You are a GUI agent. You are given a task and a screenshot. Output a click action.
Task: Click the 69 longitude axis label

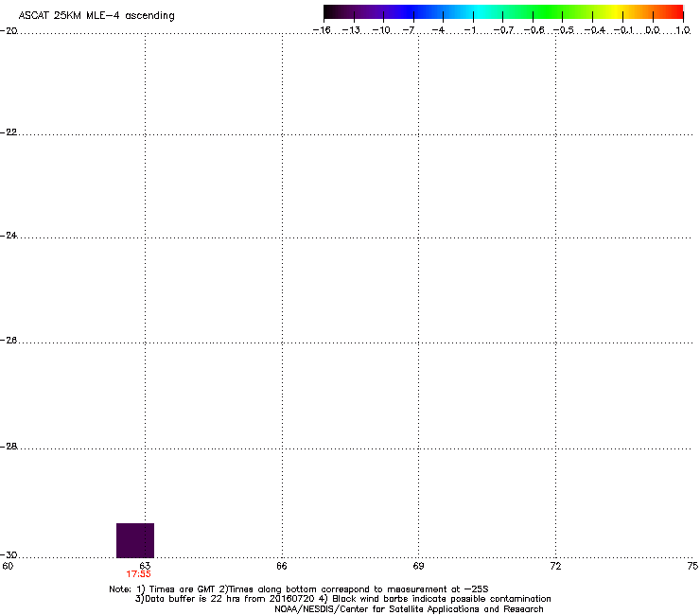(418, 566)
